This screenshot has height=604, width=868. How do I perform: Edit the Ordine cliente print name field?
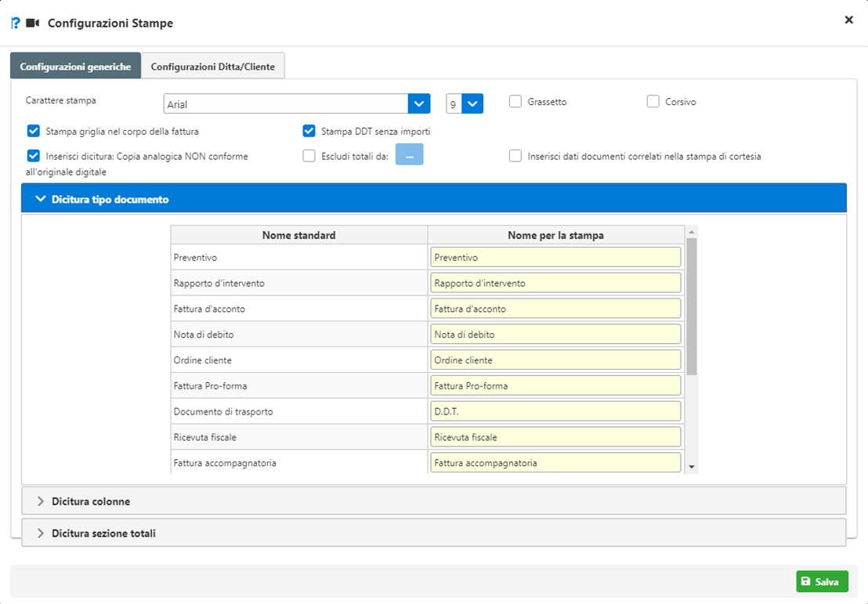click(x=555, y=360)
